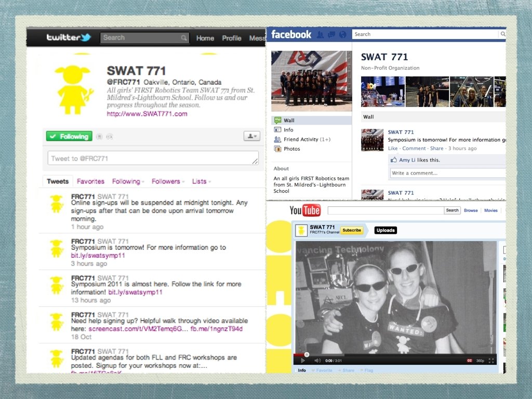Click the Twitter search magnifier icon
Viewport: 532px width, 399px height.
pyautogui.click(x=183, y=37)
